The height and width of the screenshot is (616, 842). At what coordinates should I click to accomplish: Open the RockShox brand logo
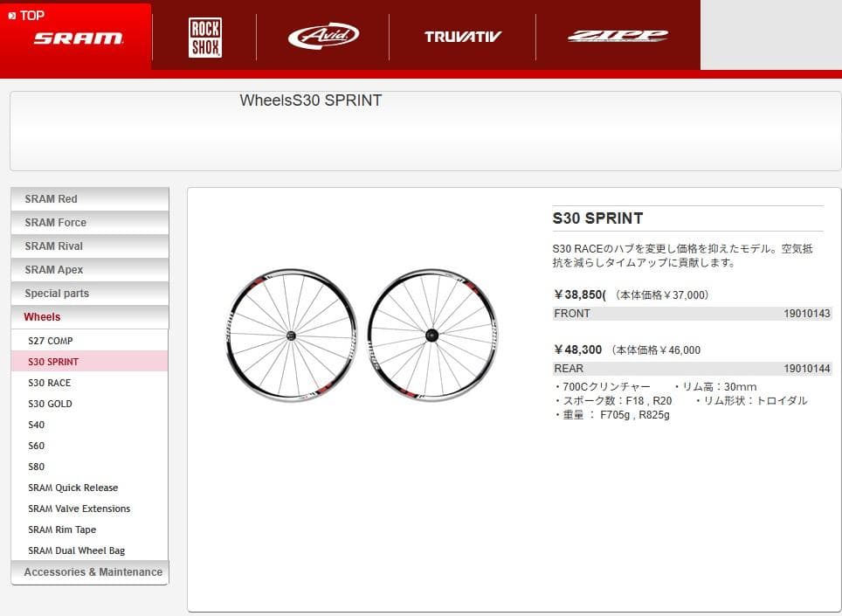205,38
